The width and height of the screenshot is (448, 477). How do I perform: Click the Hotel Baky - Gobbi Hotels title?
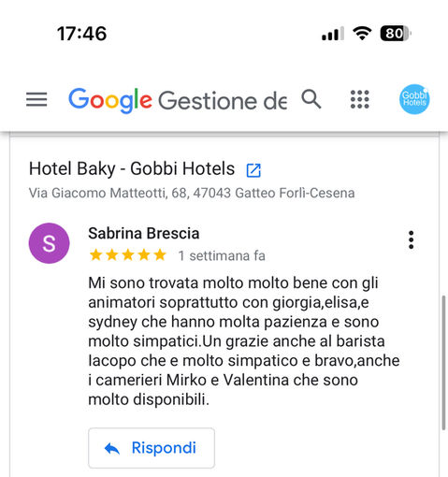132,168
